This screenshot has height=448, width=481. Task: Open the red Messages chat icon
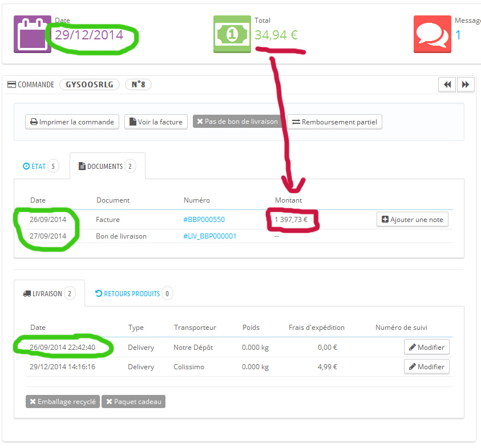point(433,34)
